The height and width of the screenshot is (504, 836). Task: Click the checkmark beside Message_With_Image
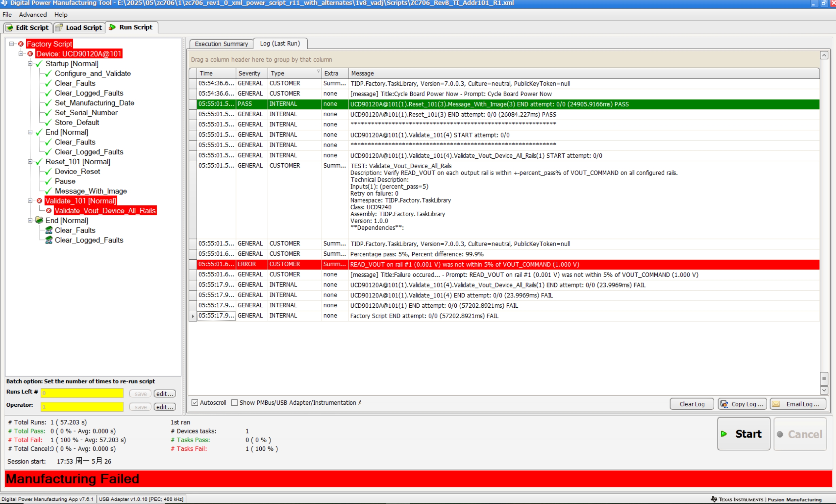point(49,191)
